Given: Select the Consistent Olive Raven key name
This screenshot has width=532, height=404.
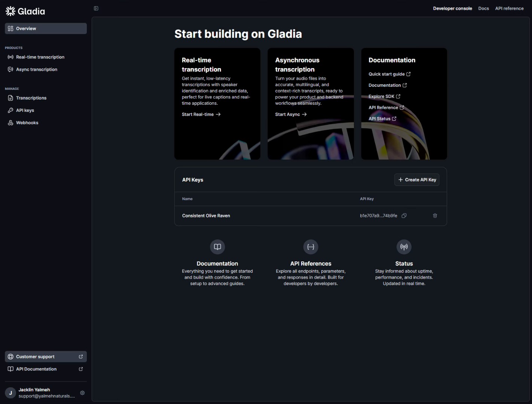Looking at the screenshot, I should click(x=206, y=216).
